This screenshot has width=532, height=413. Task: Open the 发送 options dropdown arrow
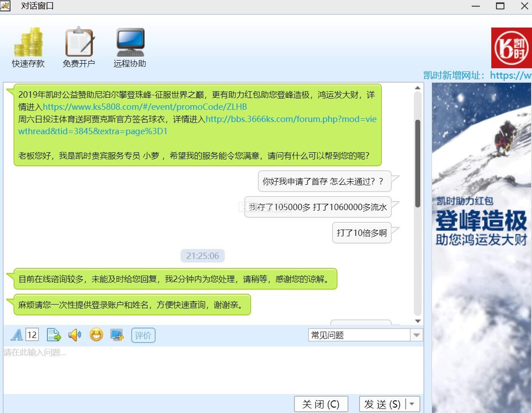pos(412,404)
